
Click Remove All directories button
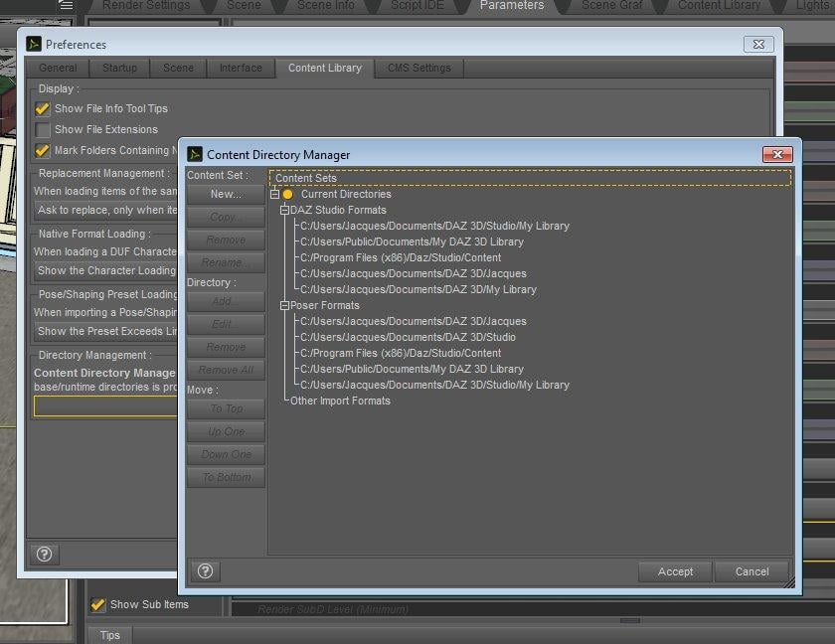point(226,370)
